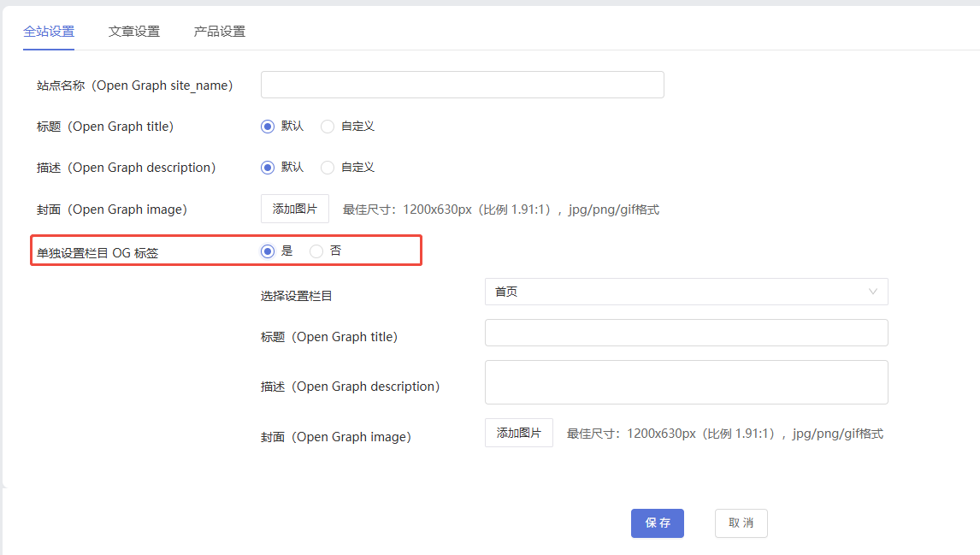
Task: Click the chevron arrow in the 首页 dropdown
Action: (x=873, y=292)
